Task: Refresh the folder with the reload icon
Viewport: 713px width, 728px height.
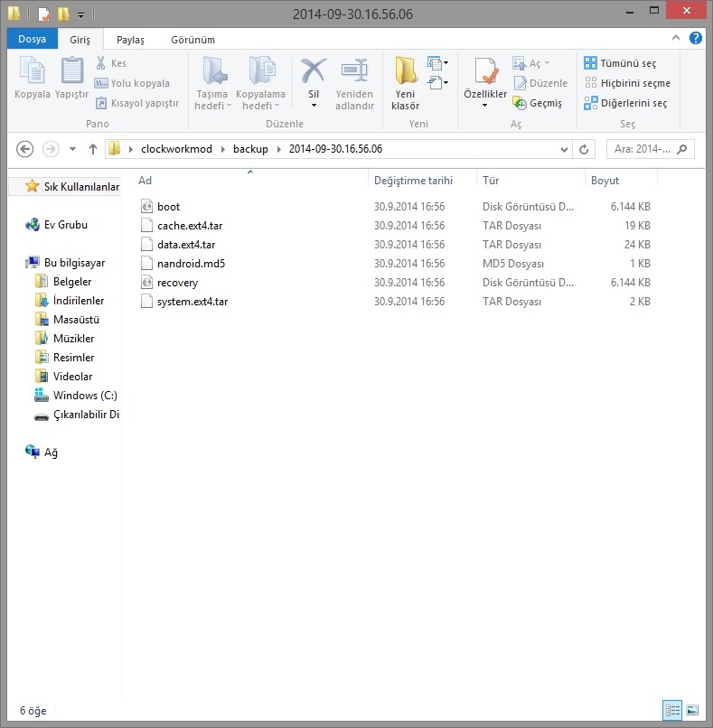Action: coord(585,149)
